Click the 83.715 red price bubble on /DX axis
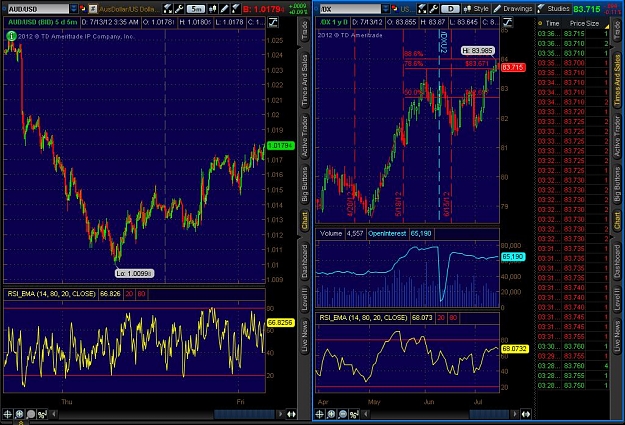The image size is (625, 425). click(513, 67)
